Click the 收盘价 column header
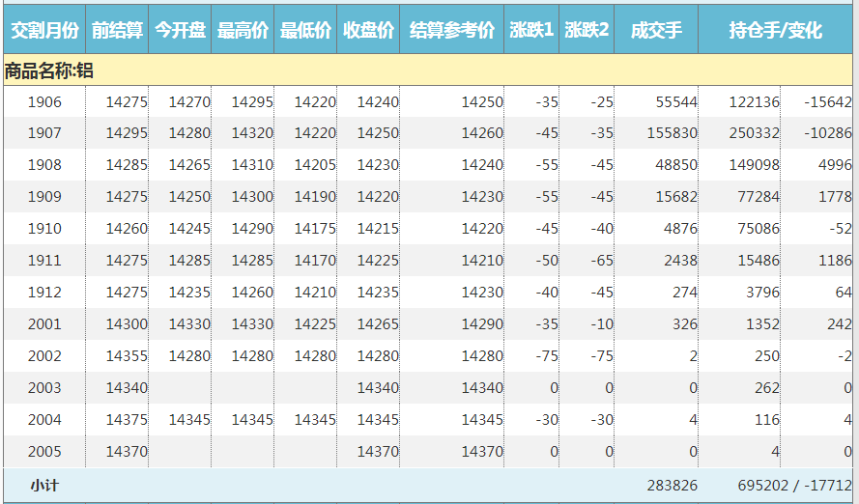 (368, 31)
